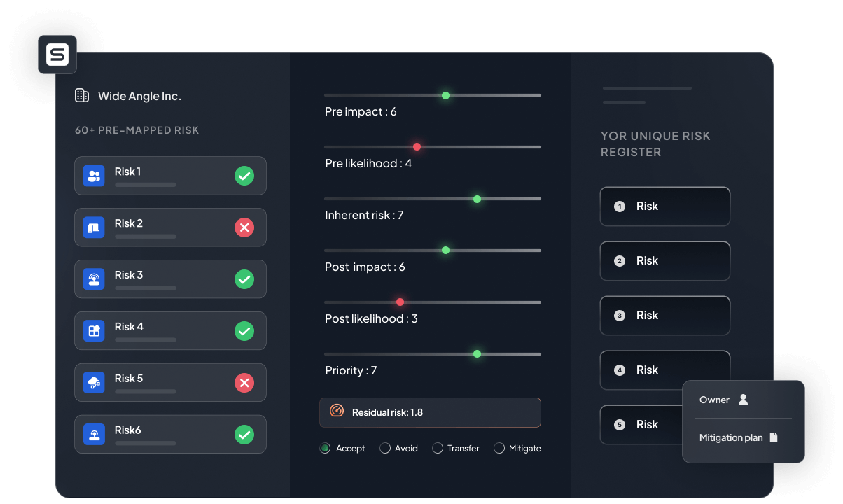Image resolution: width=843 pixels, height=504 pixels.
Task: Select the Avoid radio option
Action: tap(385, 448)
